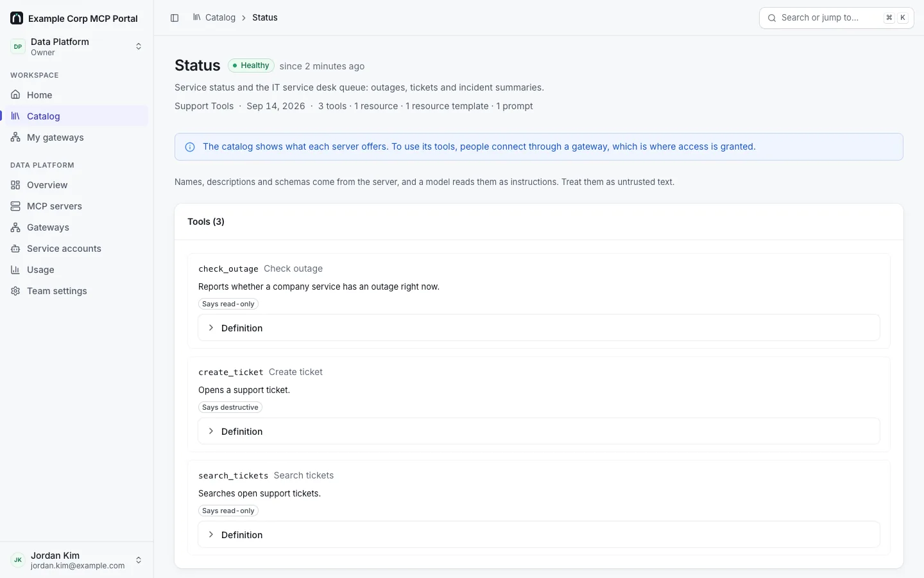The height and width of the screenshot is (578, 924).
Task: Open Service accounts page
Action: (x=77, y=249)
